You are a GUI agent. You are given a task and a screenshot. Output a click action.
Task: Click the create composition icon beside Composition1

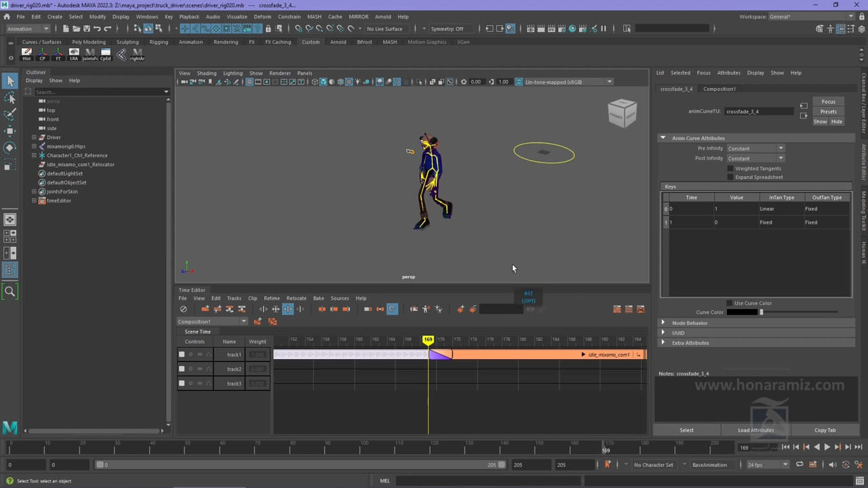(257, 321)
